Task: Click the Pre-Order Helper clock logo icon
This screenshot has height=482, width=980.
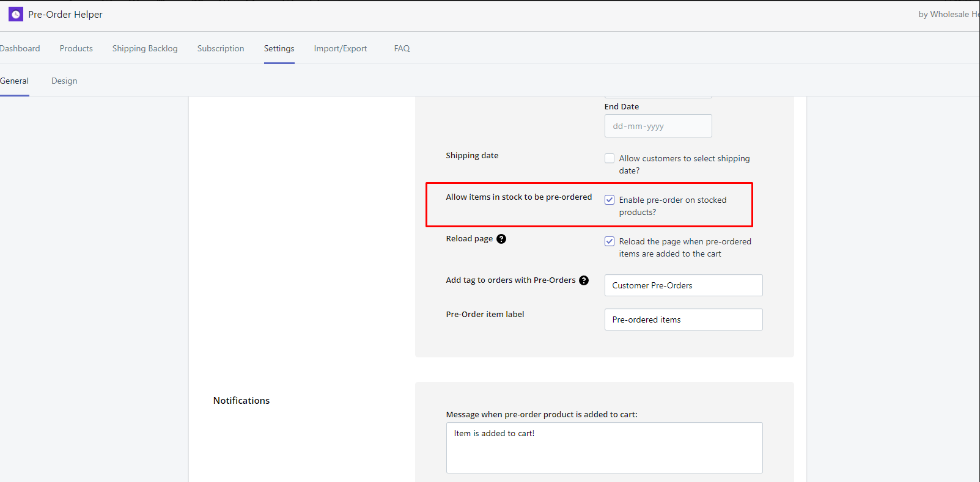Action: (15, 14)
